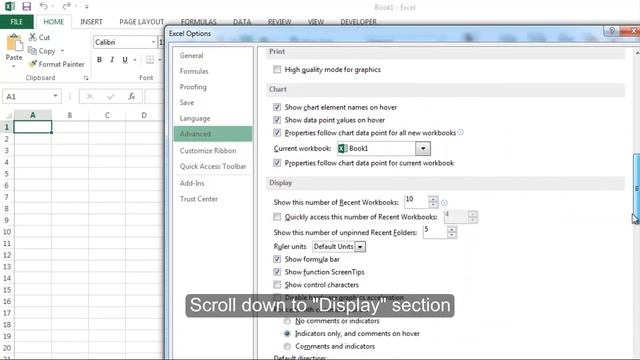Uncheck Show function ScreenTips

click(x=277, y=272)
